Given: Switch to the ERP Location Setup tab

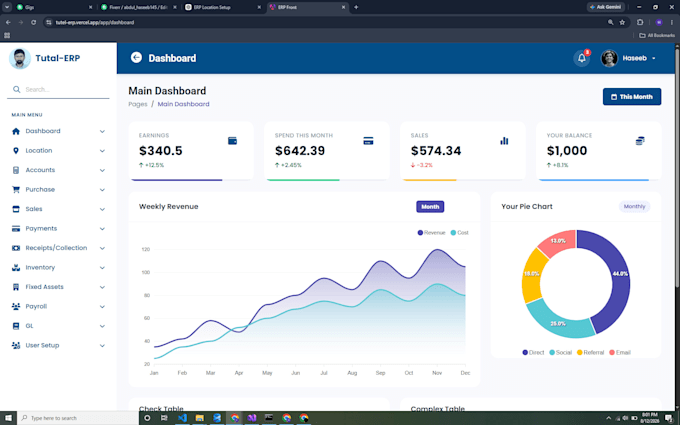Looking at the screenshot, I should [x=222, y=7].
